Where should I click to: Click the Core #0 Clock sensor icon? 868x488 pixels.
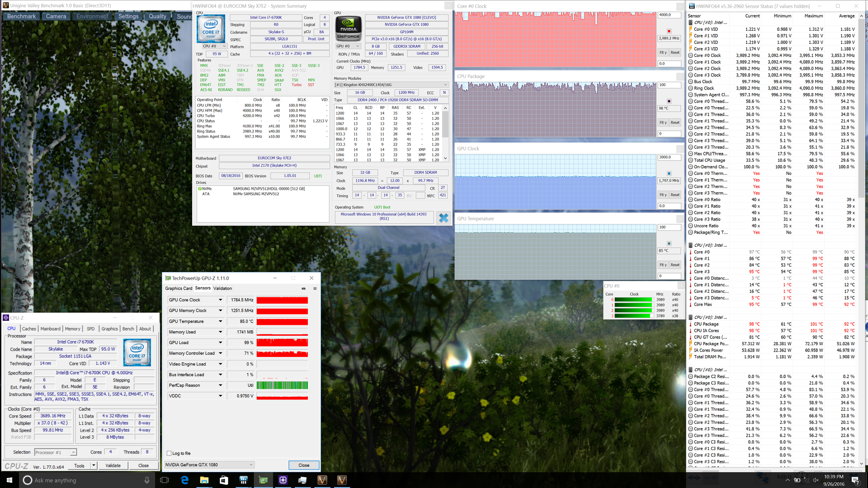(x=690, y=56)
